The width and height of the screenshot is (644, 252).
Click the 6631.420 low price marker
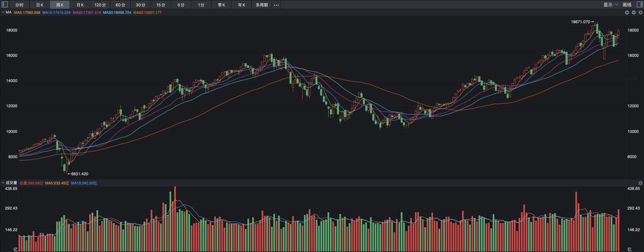pos(78,174)
